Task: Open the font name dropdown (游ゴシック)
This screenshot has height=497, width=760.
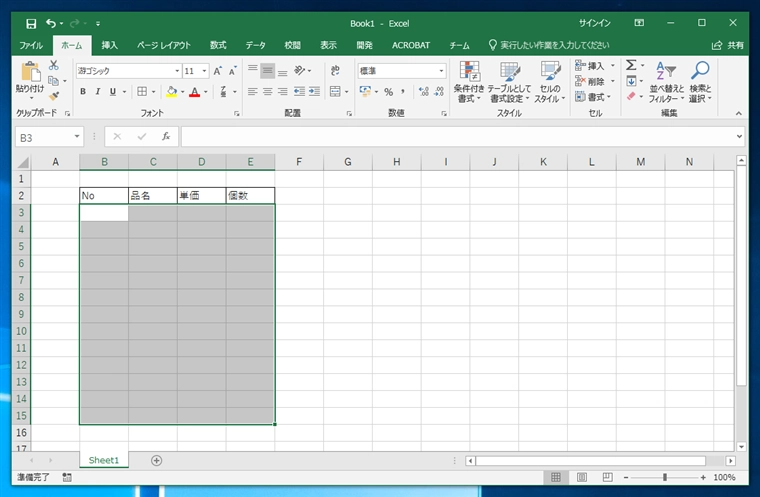Action: point(175,71)
